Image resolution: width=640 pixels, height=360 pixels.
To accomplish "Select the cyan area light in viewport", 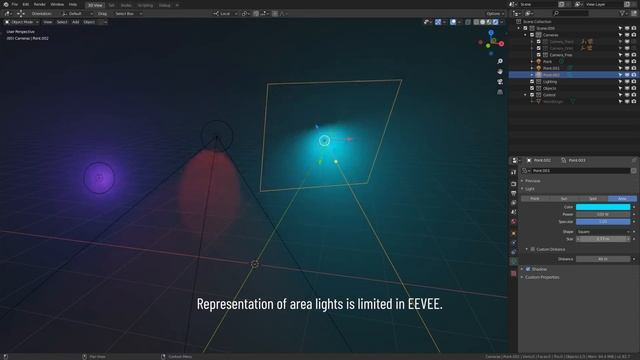I will pyautogui.click(x=324, y=140).
